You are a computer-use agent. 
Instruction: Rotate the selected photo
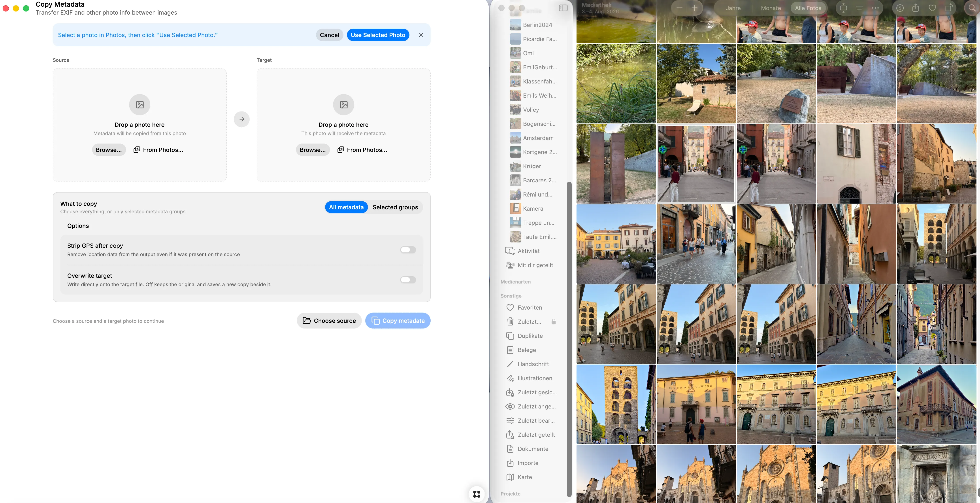948,8
